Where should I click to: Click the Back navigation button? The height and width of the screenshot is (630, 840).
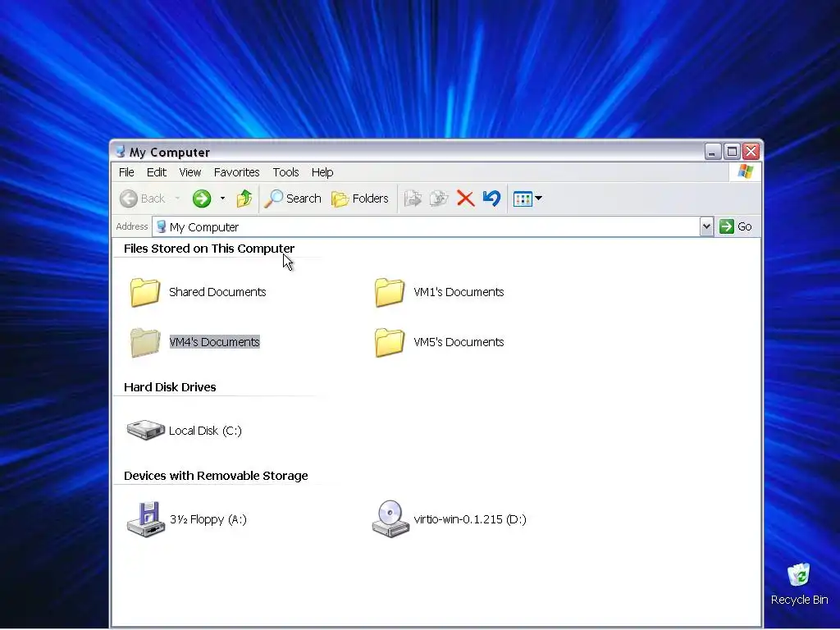[x=142, y=199]
